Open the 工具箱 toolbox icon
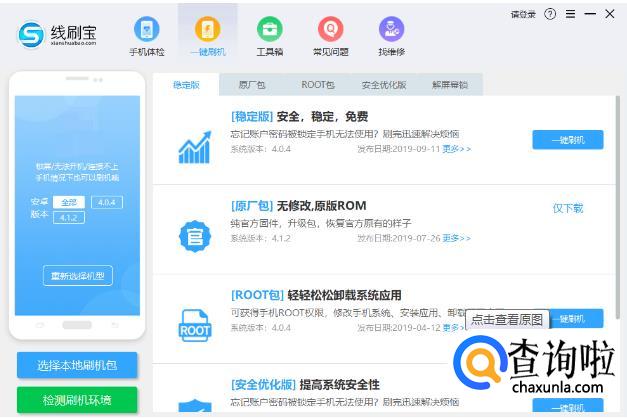This screenshot has width=627, height=418. point(270,36)
